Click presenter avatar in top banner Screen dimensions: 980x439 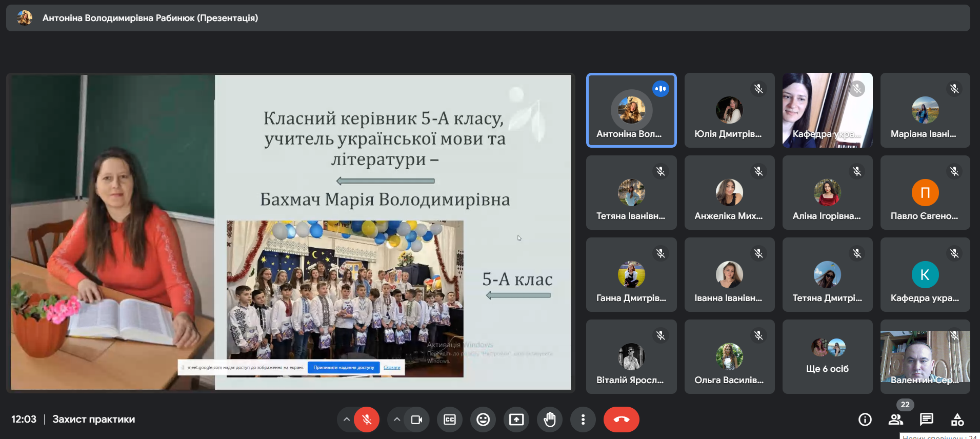pyautogui.click(x=25, y=18)
